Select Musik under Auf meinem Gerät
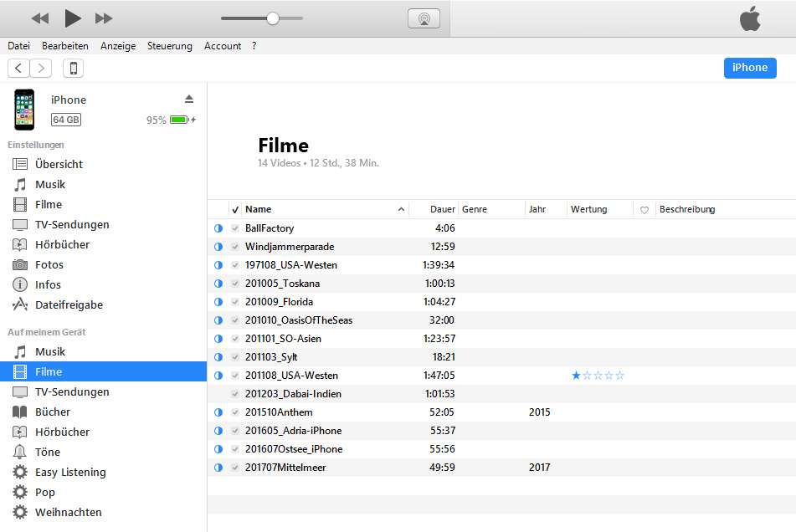796x532 pixels. (104, 352)
